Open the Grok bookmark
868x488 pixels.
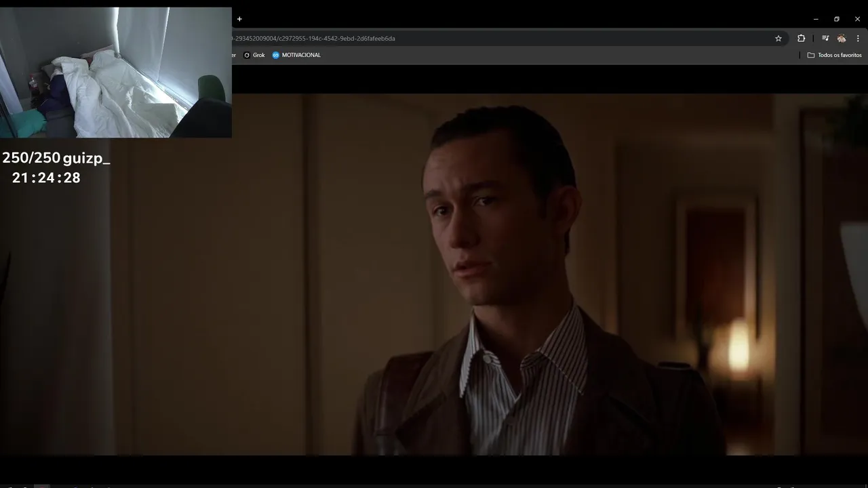tap(254, 55)
